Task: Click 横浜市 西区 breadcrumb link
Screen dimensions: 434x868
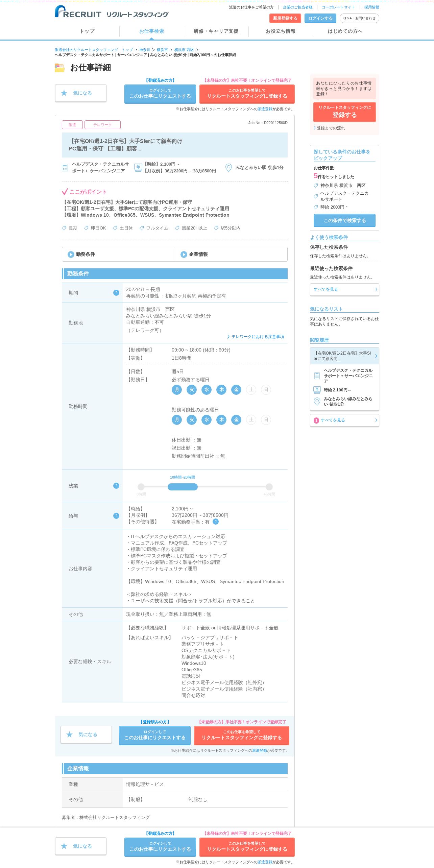Action: [x=184, y=50]
